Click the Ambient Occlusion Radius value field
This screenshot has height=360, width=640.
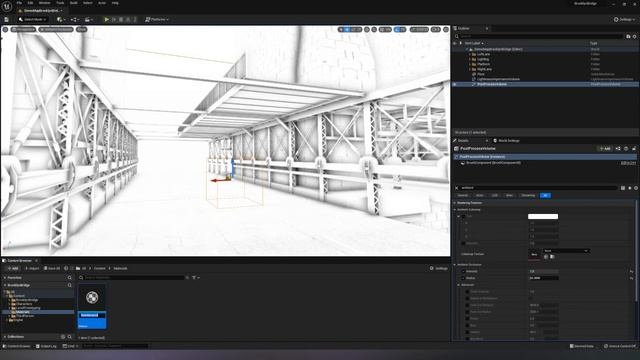543,278
